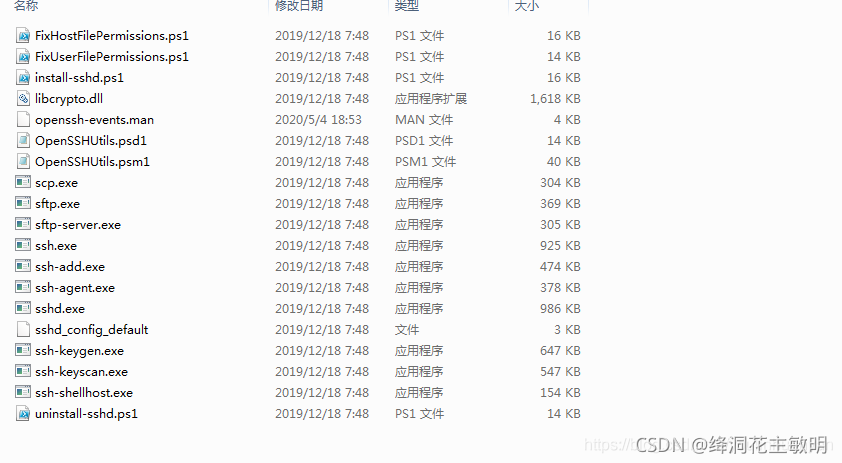The width and height of the screenshot is (842, 463).
Task: Select the ssh-keyscan.exe file name
Action: [81, 372]
